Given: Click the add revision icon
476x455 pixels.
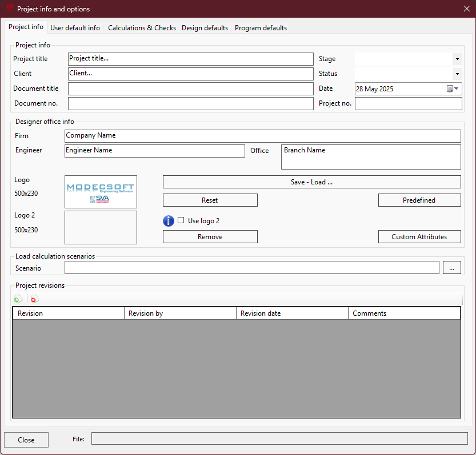Looking at the screenshot, I should click(18, 299).
